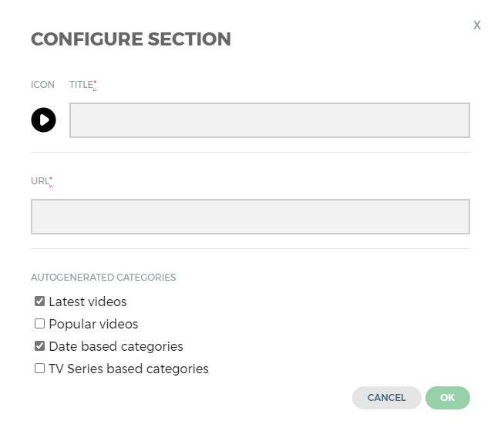501x448 pixels.
Task: Click the black play icon selector
Action: click(43, 120)
